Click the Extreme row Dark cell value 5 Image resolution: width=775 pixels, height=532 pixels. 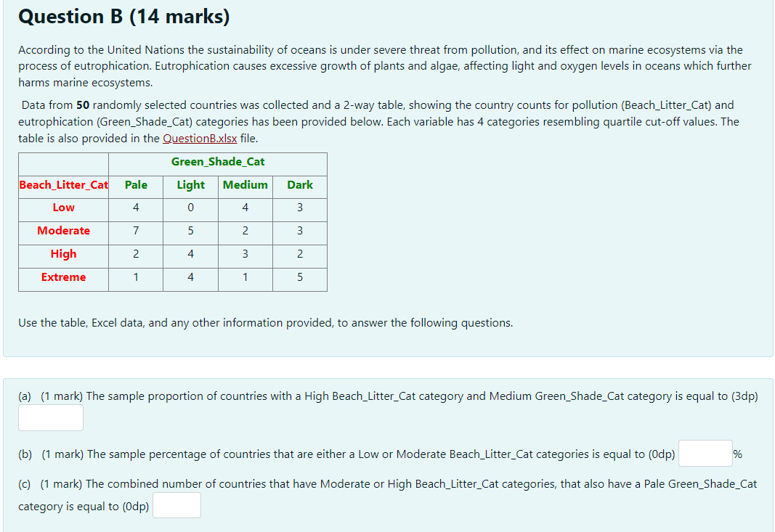(300, 277)
